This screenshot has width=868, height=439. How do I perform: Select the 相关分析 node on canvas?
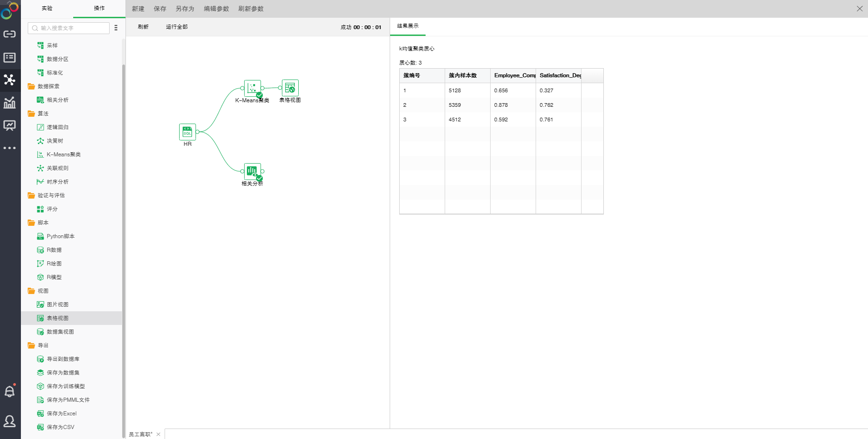252,171
